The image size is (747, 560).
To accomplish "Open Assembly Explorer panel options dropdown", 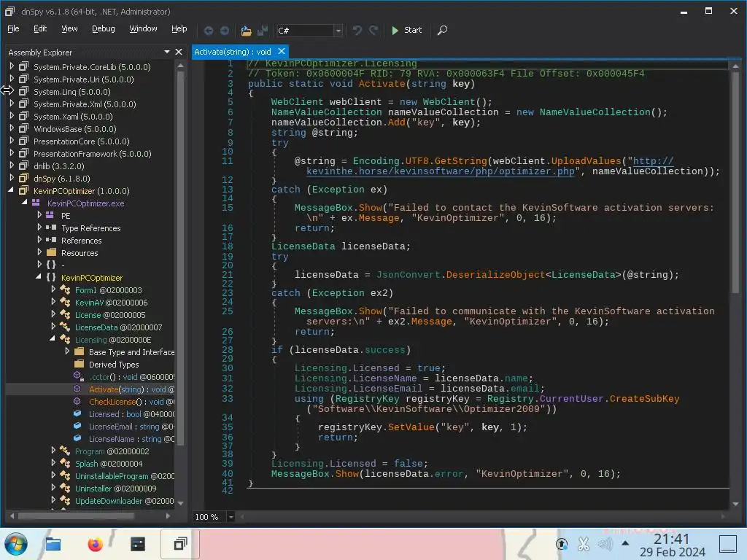I will 167,52.
